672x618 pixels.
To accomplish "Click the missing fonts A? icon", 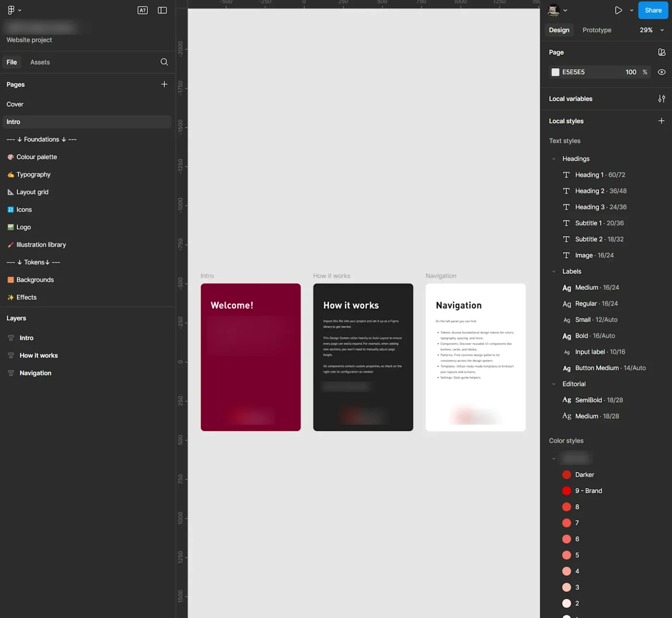I will (x=143, y=10).
